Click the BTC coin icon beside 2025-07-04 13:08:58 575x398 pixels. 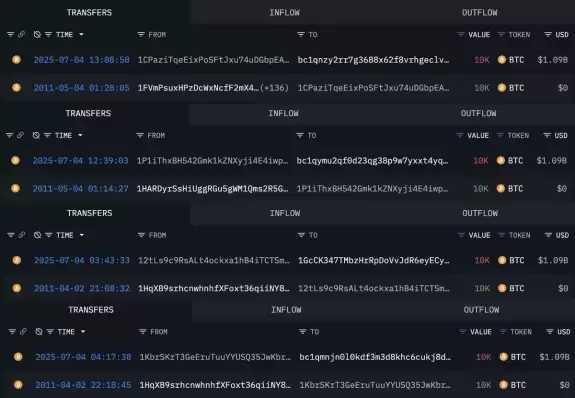coord(16,59)
